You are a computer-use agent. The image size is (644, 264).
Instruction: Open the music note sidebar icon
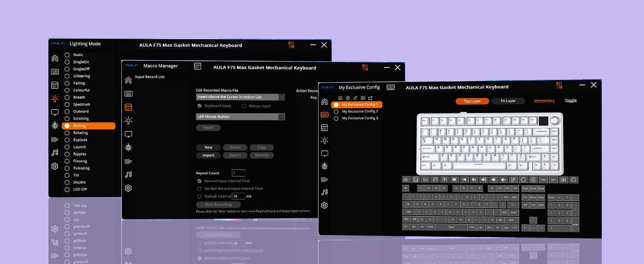click(x=324, y=192)
